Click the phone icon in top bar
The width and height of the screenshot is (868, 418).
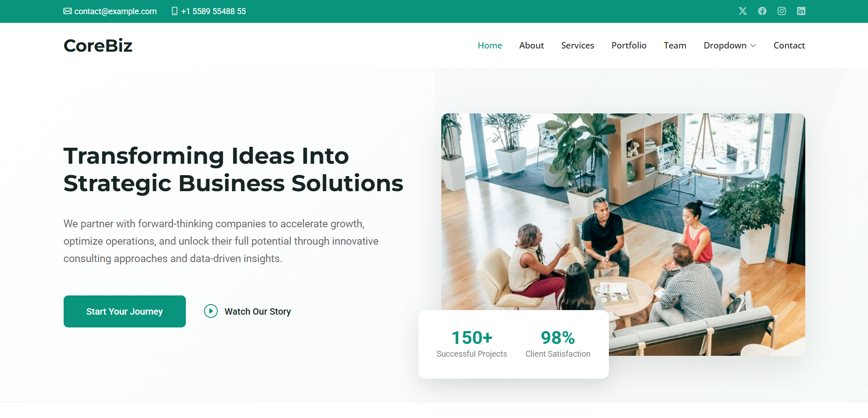tap(174, 11)
